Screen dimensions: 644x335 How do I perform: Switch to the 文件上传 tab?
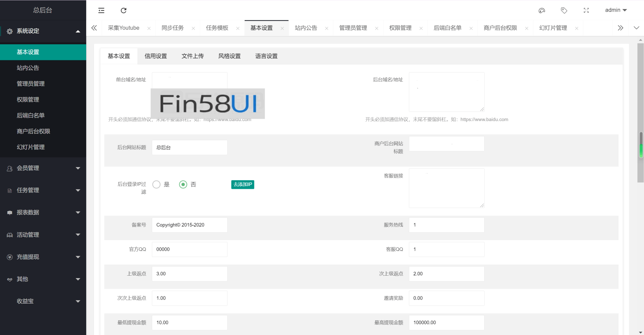point(192,56)
